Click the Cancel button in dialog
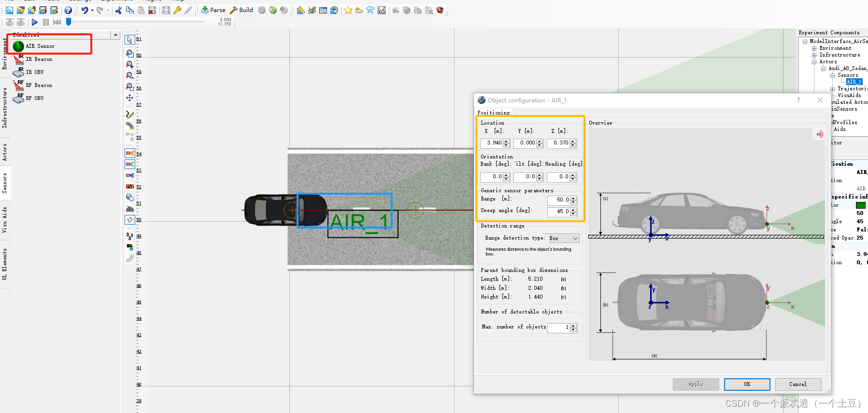This screenshot has width=868, height=413. tap(797, 384)
